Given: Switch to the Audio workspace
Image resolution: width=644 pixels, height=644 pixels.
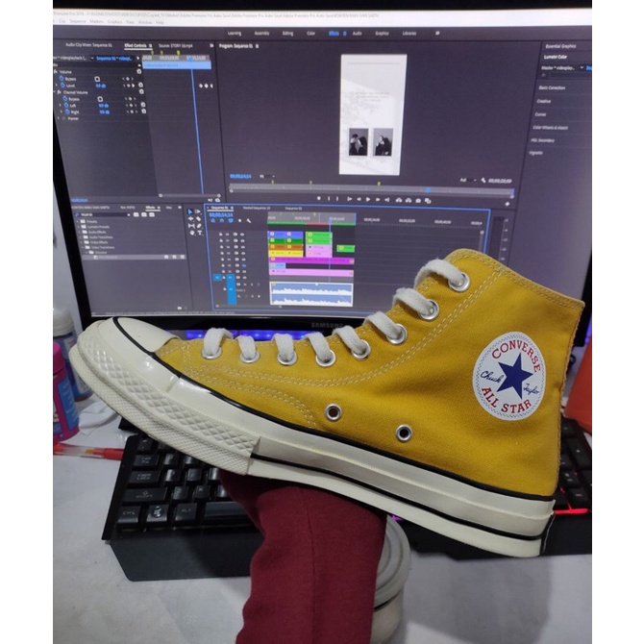Looking at the screenshot, I should [x=357, y=34].
